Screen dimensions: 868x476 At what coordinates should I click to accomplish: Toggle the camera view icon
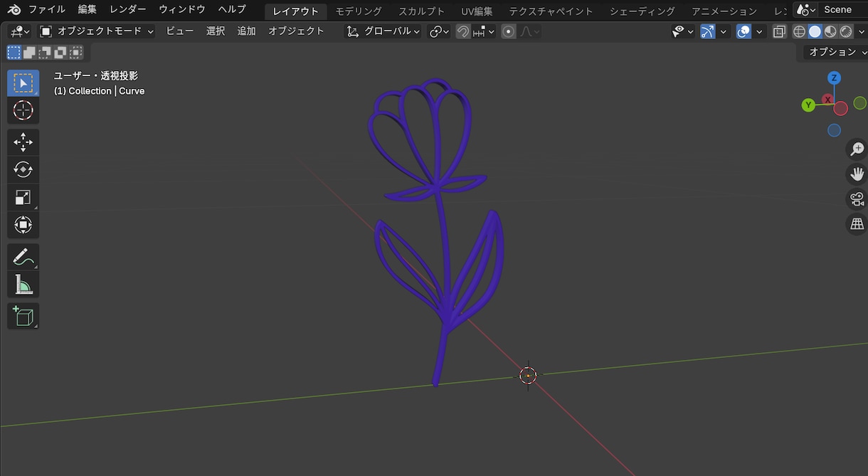857,199
